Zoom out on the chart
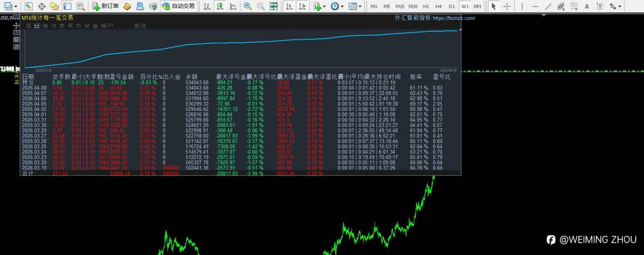 [x=260, y=6]
